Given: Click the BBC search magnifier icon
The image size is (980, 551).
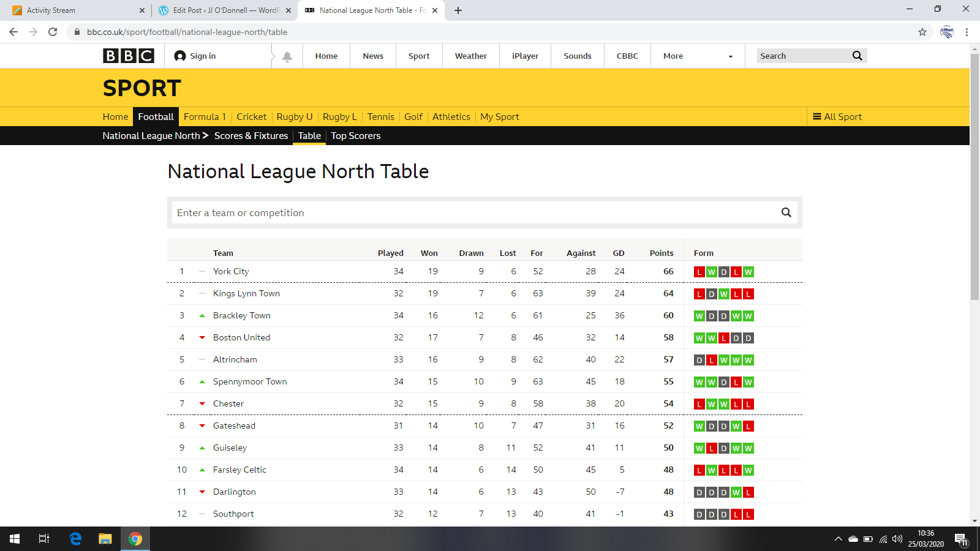Looking at the screenshot, I should point(857,56).
